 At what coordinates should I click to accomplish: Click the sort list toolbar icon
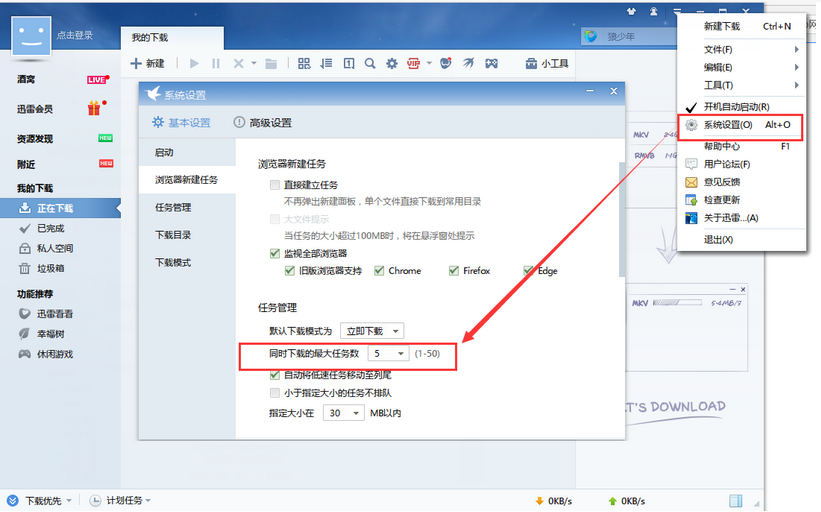[x=326, y=63]
